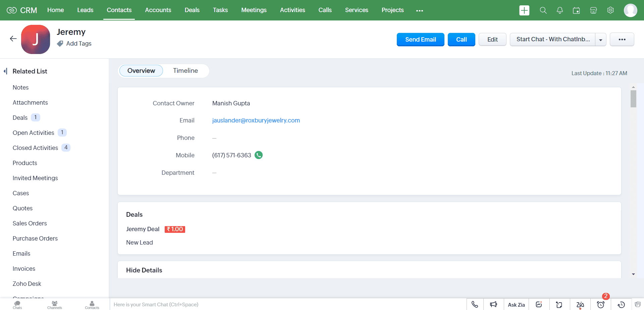644x310 pixels.
Task: Open the Projects module
Action: point(392,10)
